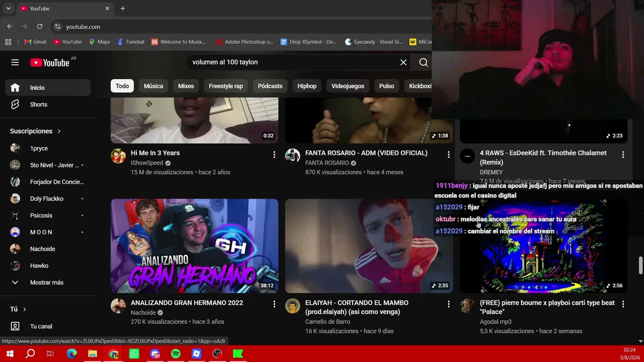Open the Doly Flackko subscription
Image resolution: width=644 pixels, height=362 pixels.
click(48, 199)
